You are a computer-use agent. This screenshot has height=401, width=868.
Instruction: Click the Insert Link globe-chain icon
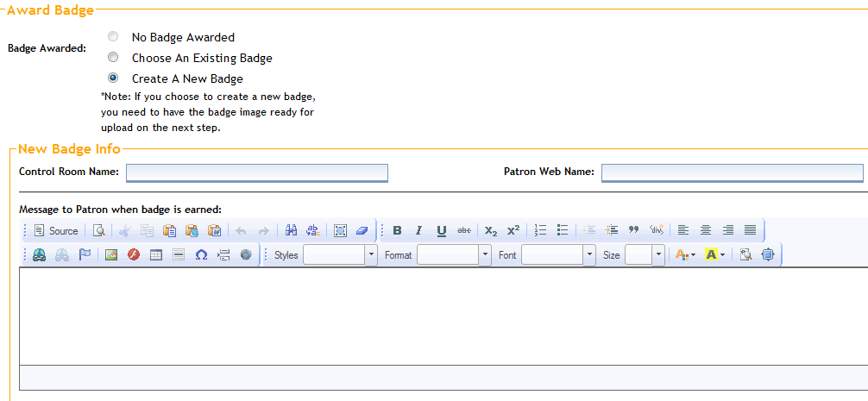[40, 255]
